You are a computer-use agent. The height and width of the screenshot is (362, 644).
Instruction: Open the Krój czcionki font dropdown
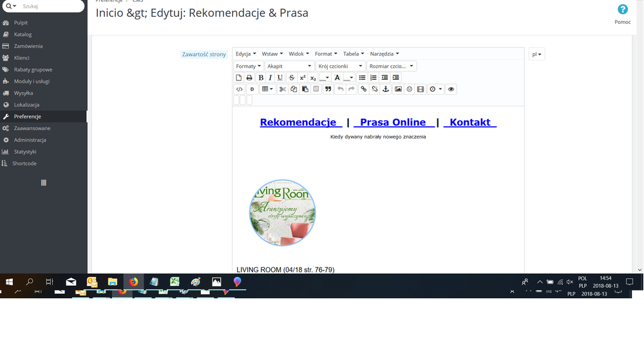coord(340,66)
